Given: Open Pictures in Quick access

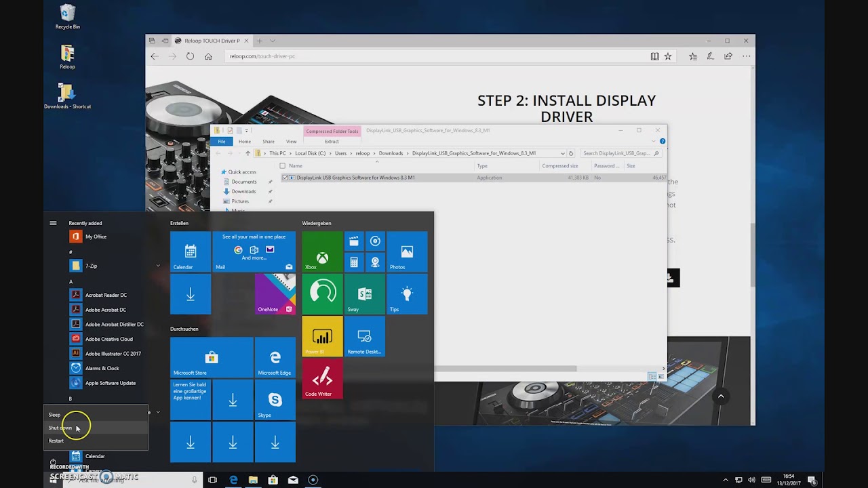Looking at the screenshot, I should click(240, 201).
